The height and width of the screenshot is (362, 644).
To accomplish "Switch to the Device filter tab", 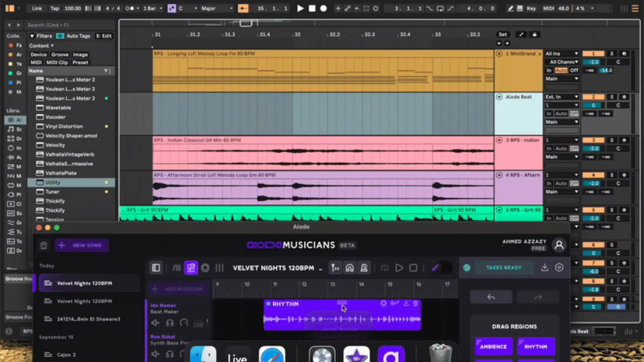I will coord(38,54).
